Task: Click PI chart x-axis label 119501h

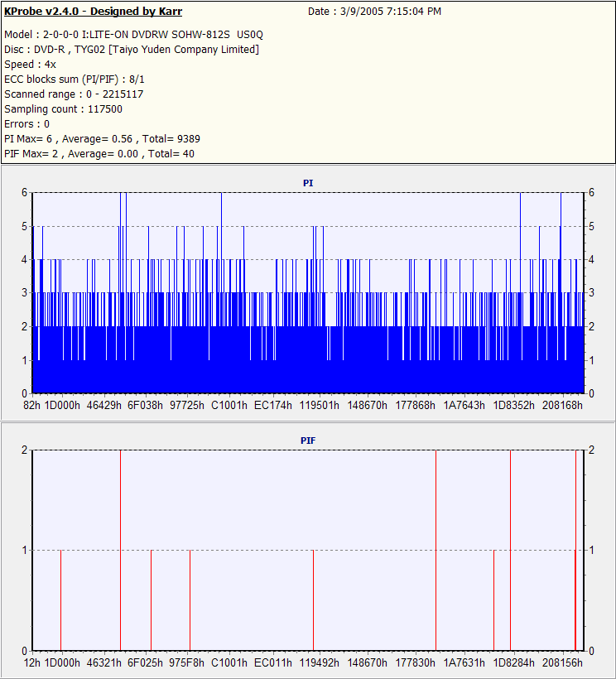Action: tap(320, 405)
